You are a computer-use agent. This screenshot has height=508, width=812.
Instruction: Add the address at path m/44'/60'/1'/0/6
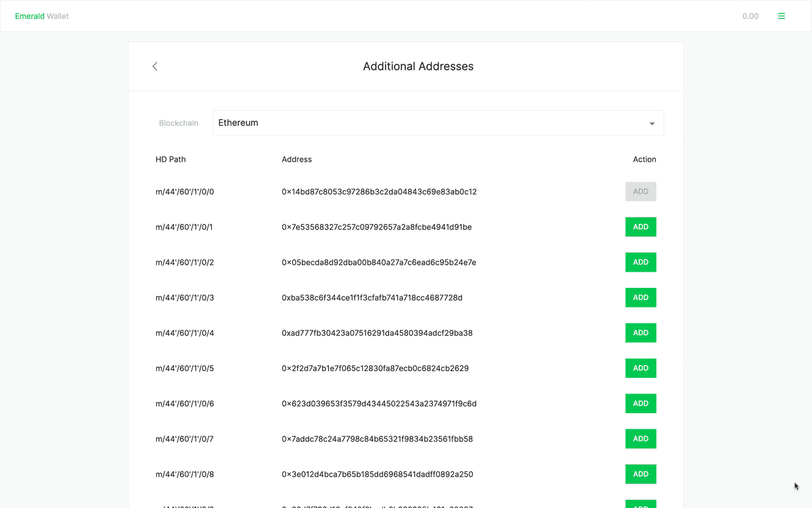(640, 403)
